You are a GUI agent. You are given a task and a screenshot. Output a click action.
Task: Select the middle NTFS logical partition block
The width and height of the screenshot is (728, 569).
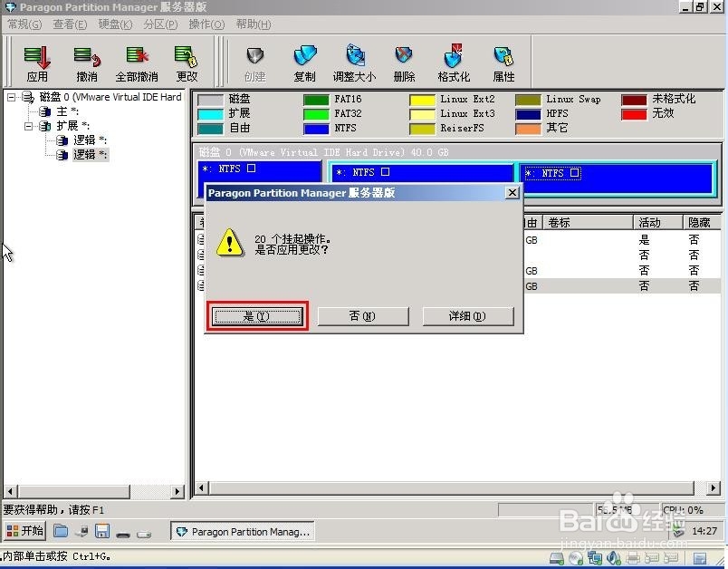pos(423,173)
